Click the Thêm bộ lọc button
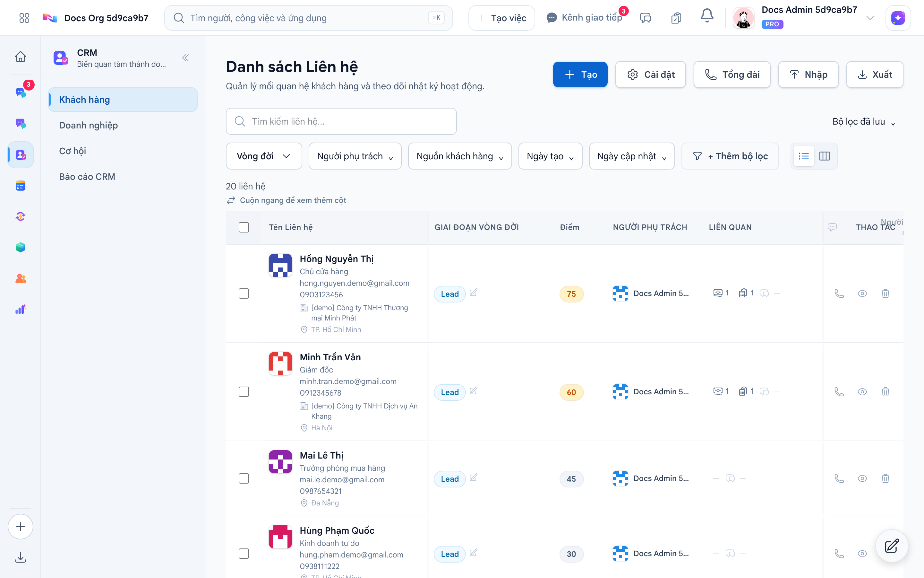 point(730,156)
